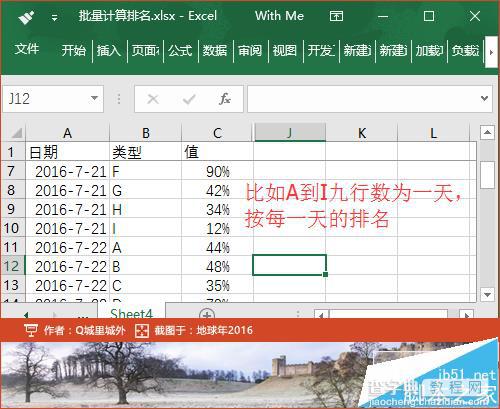Click the quick access brush icon
500x409 pixels.
(26, 17)
